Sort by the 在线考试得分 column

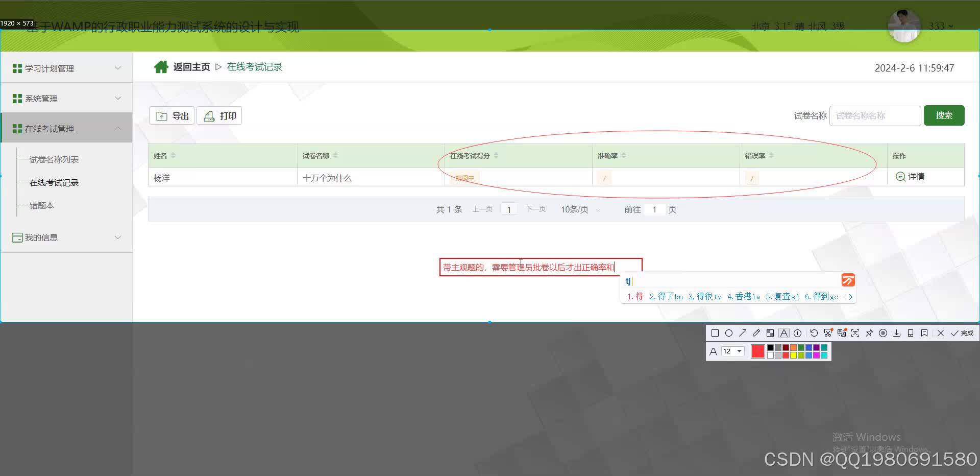[x=496, y=156]
